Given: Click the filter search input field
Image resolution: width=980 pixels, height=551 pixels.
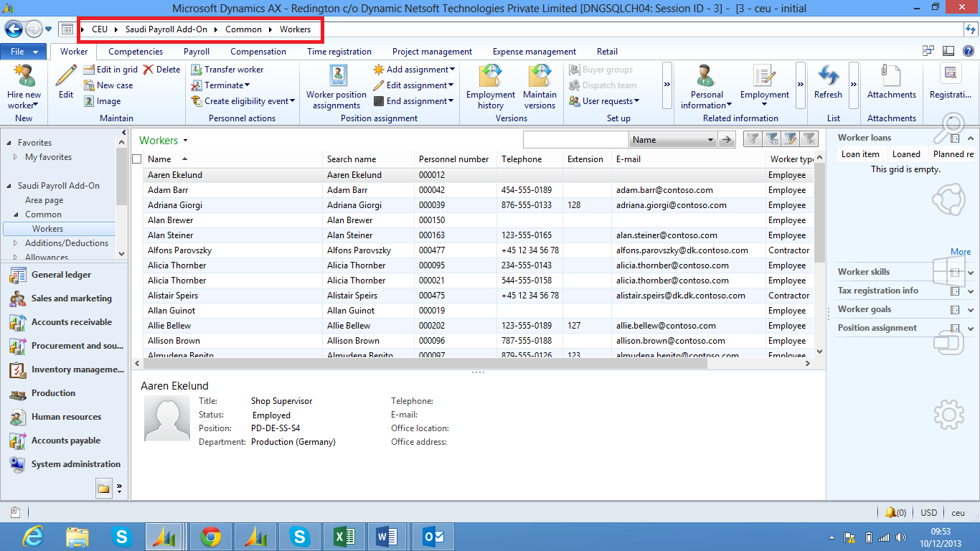Looking at the screenshot, I should click(576, 140).
